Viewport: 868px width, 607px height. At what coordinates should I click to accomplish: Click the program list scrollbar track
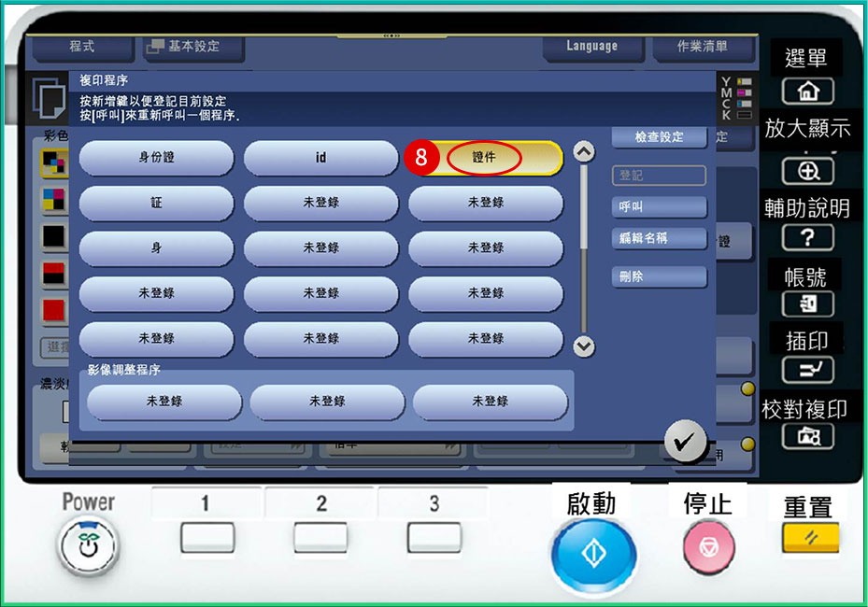click(x=584, y=247)
